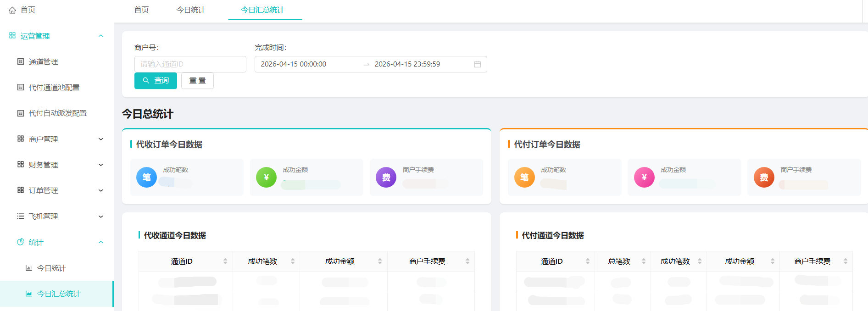The height and width of the screenshot is (311, 868).
Task: Sort 代付通道 table by 成功笔数 arrows
Action: [x=700, y=261]
